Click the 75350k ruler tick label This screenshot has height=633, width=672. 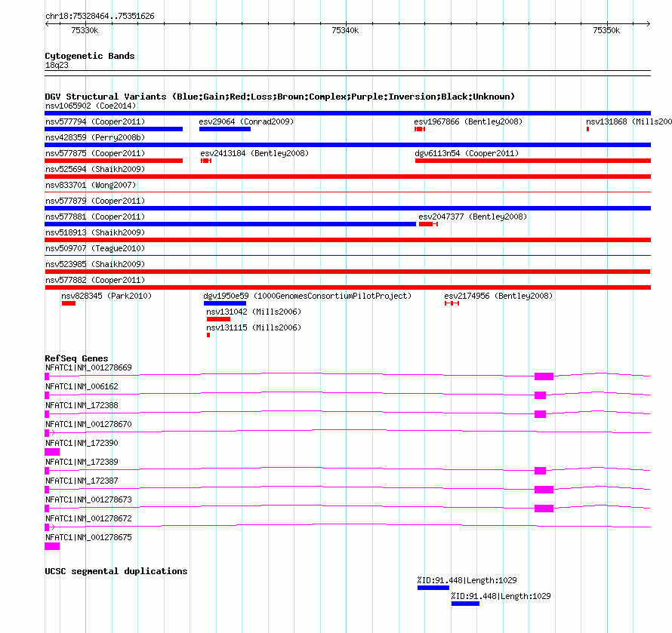point(606,30)
